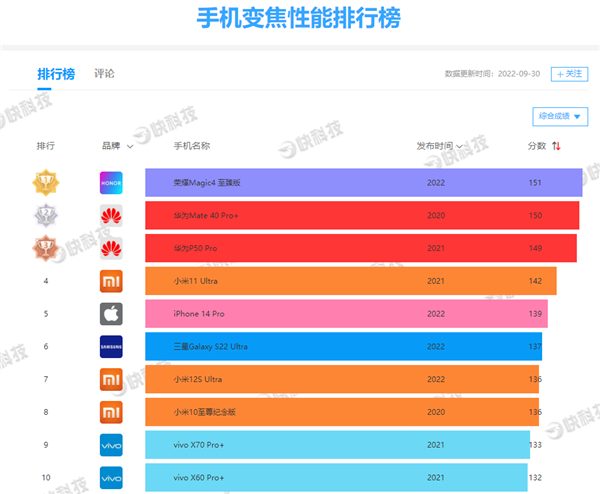Click the rank number 9

pos(46,445)
